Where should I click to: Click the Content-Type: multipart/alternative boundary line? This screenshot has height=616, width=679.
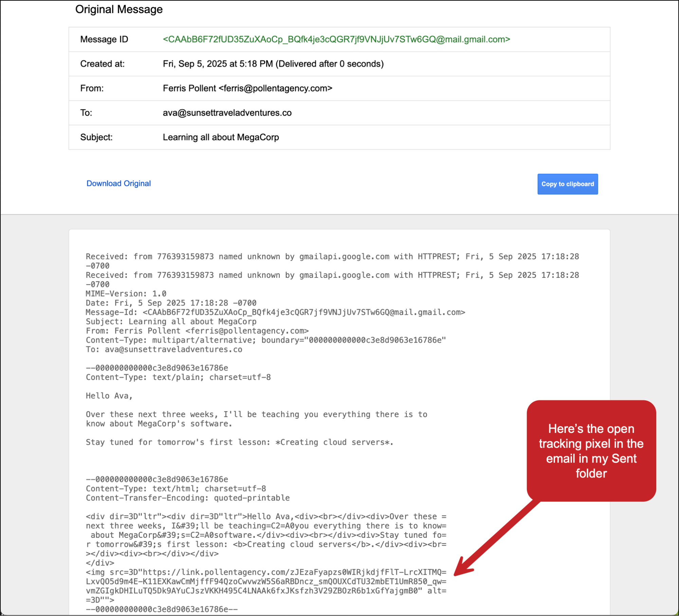[265, 340]
